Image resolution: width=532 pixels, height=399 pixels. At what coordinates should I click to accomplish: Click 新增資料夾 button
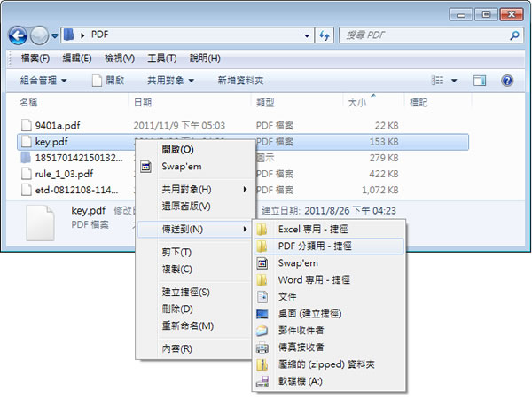[x=245, y=80]
